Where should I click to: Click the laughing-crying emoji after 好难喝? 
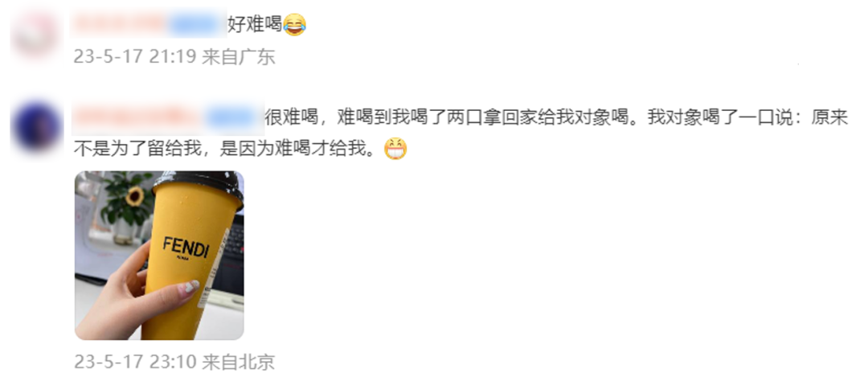[294, 25]
